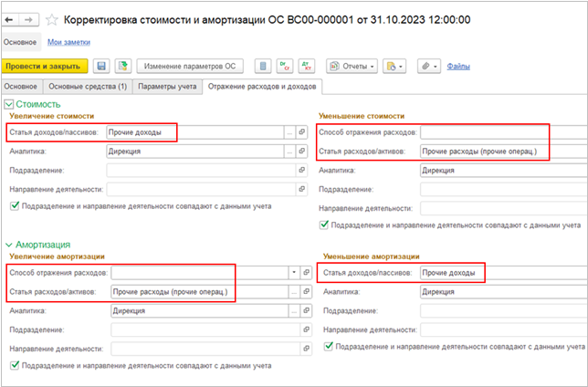Open the Дирекция analytics form in Увеличение стоимости
Screen dimensions: 588x387
[x=301, y=152]
